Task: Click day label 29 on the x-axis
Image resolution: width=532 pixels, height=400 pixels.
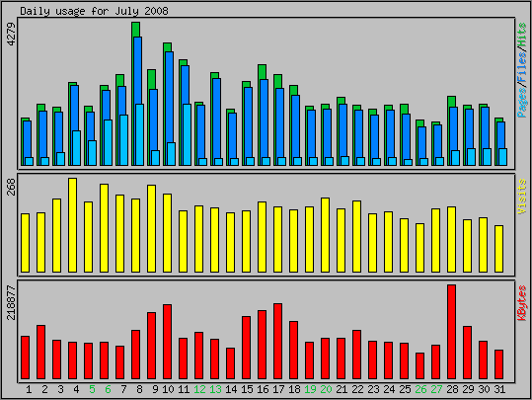Action: pos(468,389)
